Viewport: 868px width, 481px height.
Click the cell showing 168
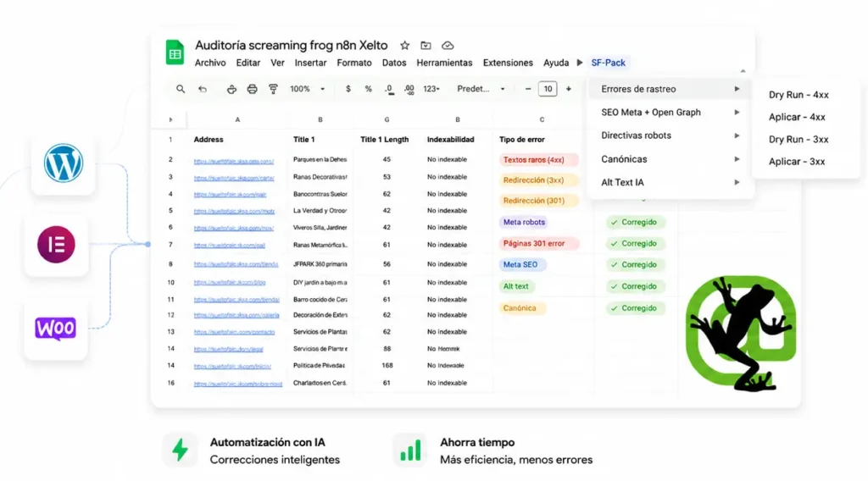387,366
